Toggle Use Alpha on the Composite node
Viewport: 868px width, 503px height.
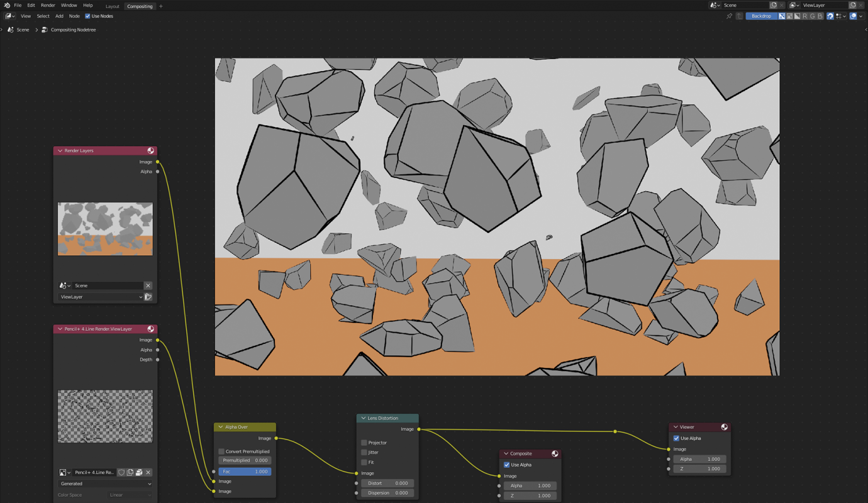point(506,465)
